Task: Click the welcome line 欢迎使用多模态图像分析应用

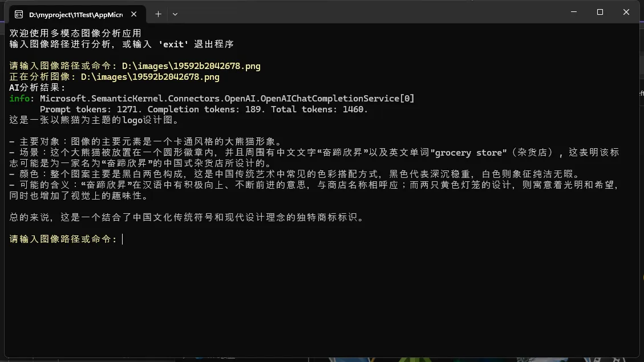Action: (75, 34)
